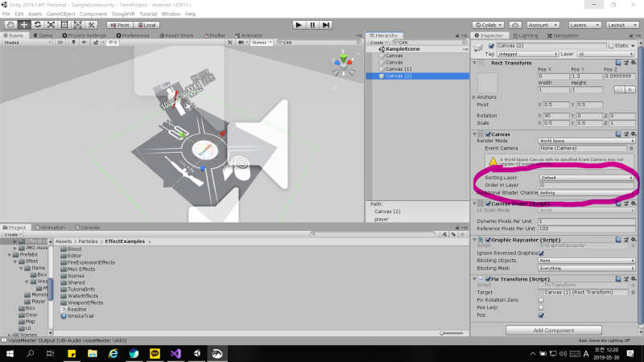Select the Move tool
The image size is (644, 362).
[x=24, y=25]
